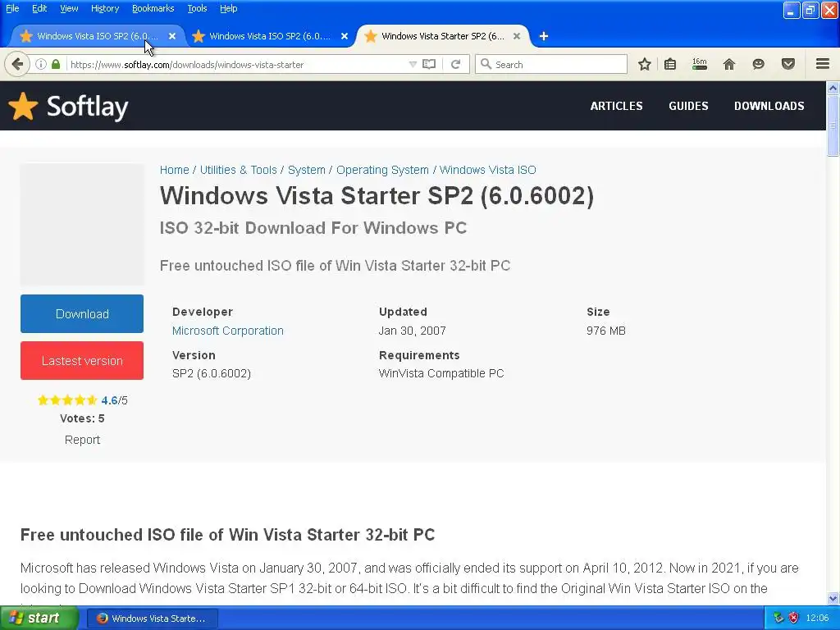Open the Tools menu
Screen dimensions: 840x630
tap(197, 8)
